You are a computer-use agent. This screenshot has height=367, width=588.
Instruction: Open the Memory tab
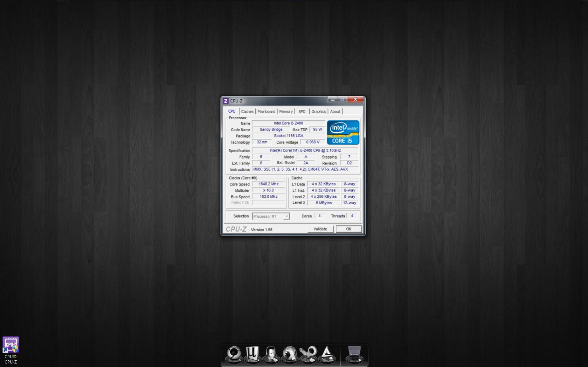tap(286, 112)
